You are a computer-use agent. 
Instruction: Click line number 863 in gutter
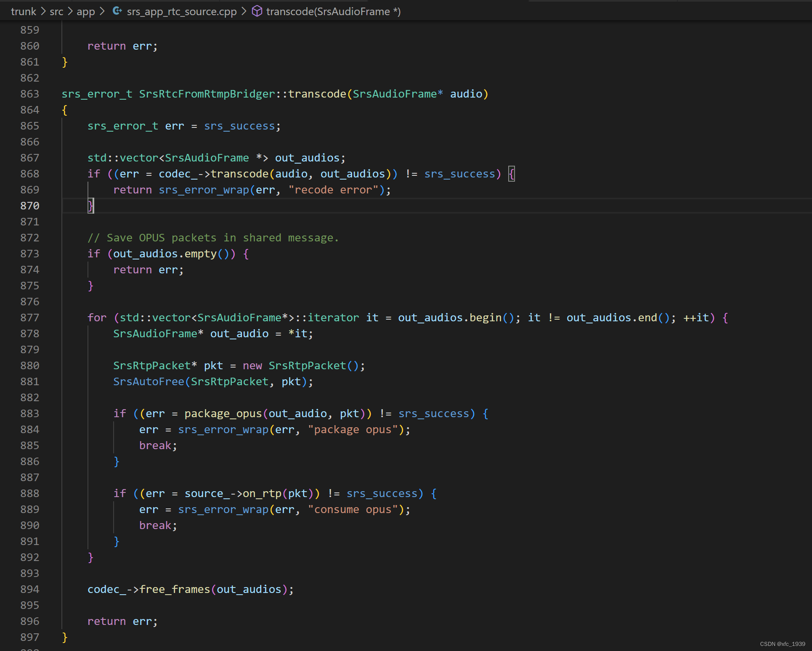pos(29,94)
